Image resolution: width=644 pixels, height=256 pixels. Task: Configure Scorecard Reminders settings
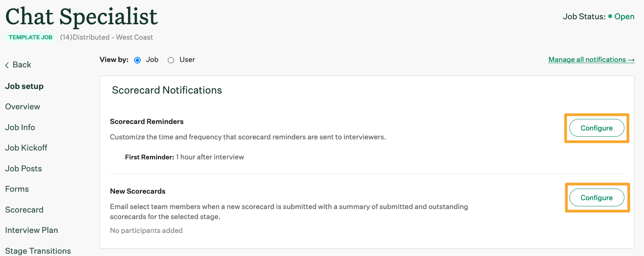[596, 128]
